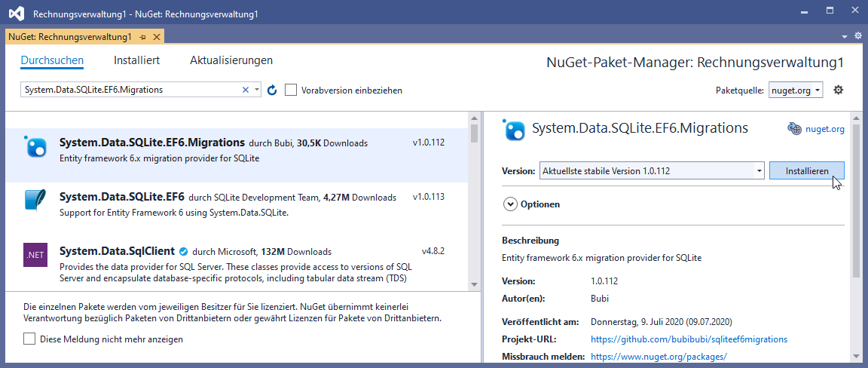Open tab well settings gear
The image size is (868, 368).
[x=858, y=36]
